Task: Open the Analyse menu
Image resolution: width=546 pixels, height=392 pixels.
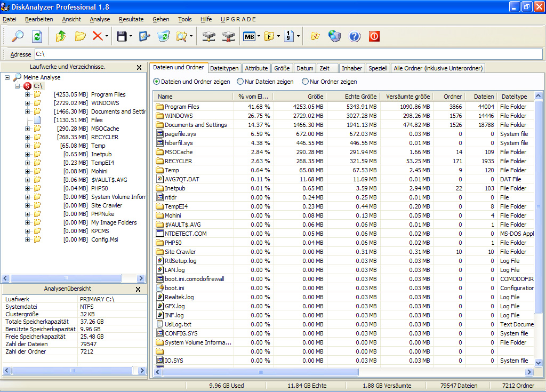Action: point(100,19)
